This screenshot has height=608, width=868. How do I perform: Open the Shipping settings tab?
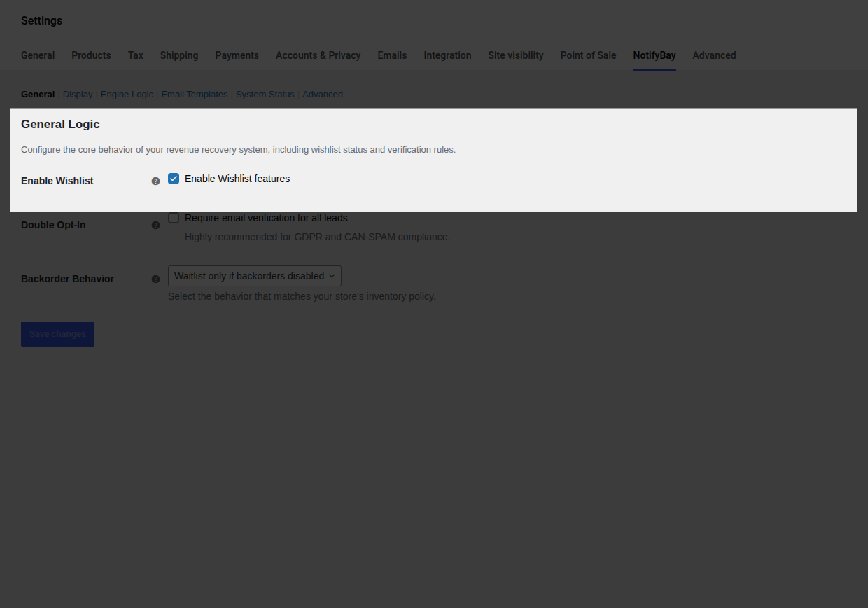(179, 55)
